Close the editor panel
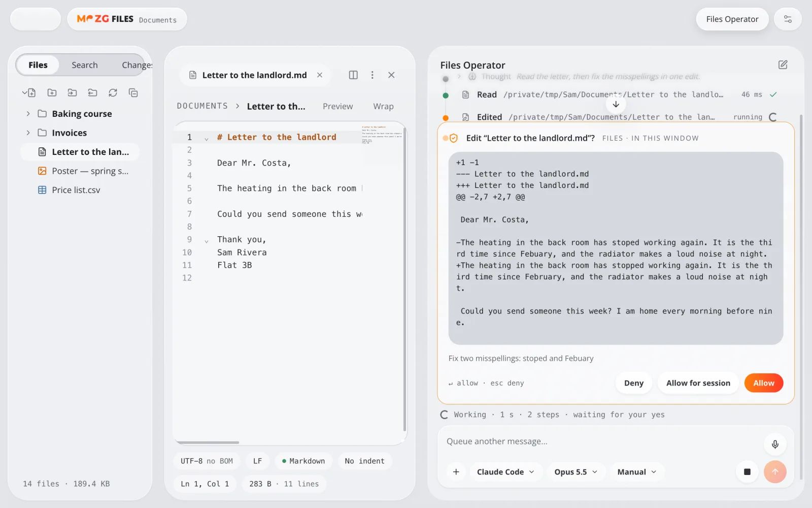Image resolution: width=812 pixels, height=508 pixels. pyautogui.click(x=391, y=75)
